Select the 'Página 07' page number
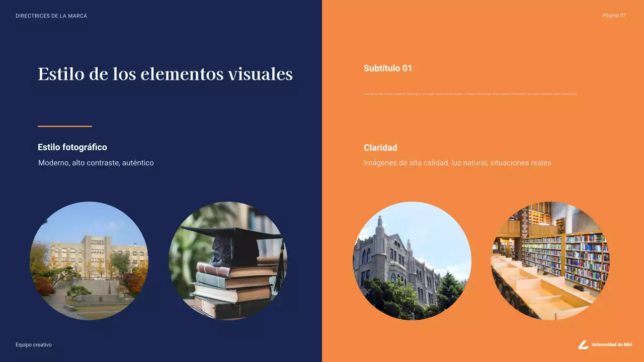This screenshot has width=644, height=362. tap(614, 16)
